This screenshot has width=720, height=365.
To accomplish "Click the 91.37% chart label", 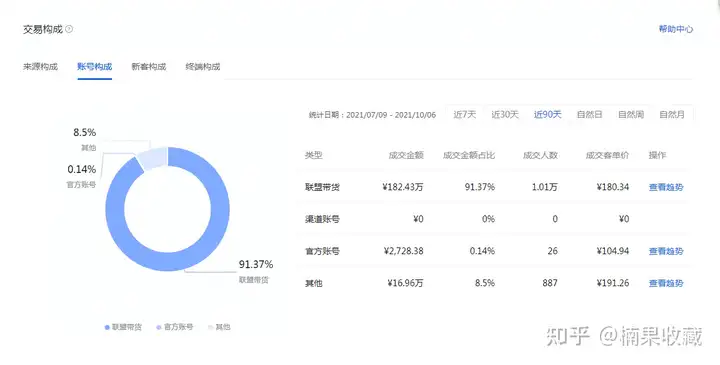I will [256, 264].
